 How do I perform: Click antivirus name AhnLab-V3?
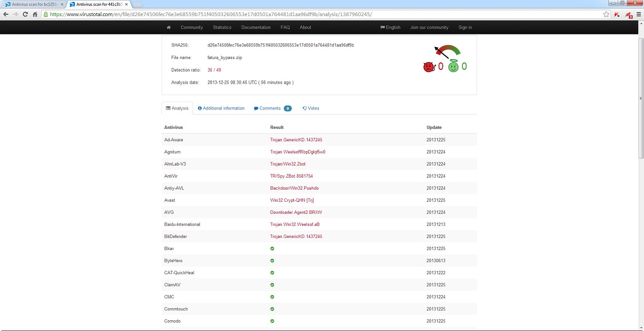(175, 164)
